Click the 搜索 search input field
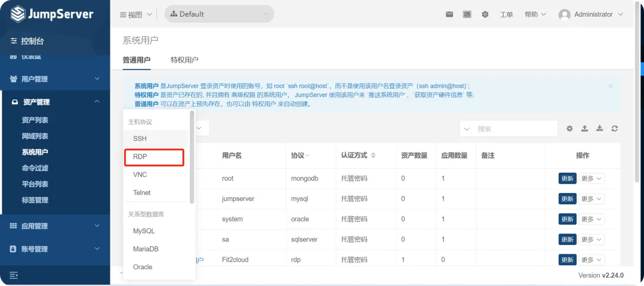The height and width of the screenshot is (286, 644). 515,129
